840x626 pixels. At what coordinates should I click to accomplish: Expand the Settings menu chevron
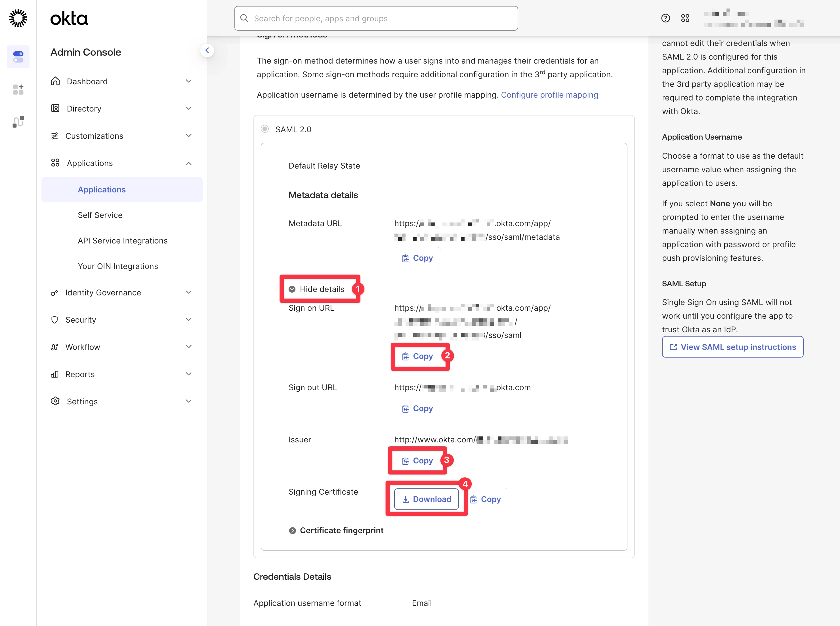coord(189,401)
